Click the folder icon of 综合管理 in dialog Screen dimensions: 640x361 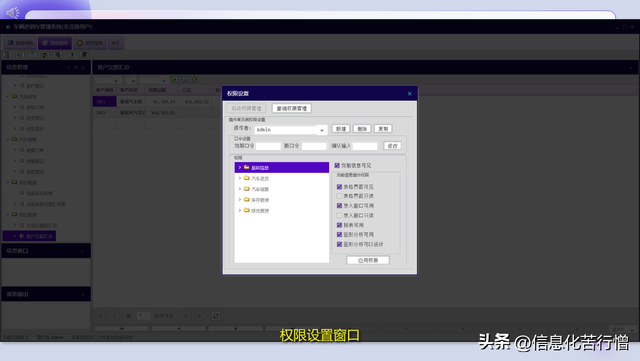tap(247, 210)
